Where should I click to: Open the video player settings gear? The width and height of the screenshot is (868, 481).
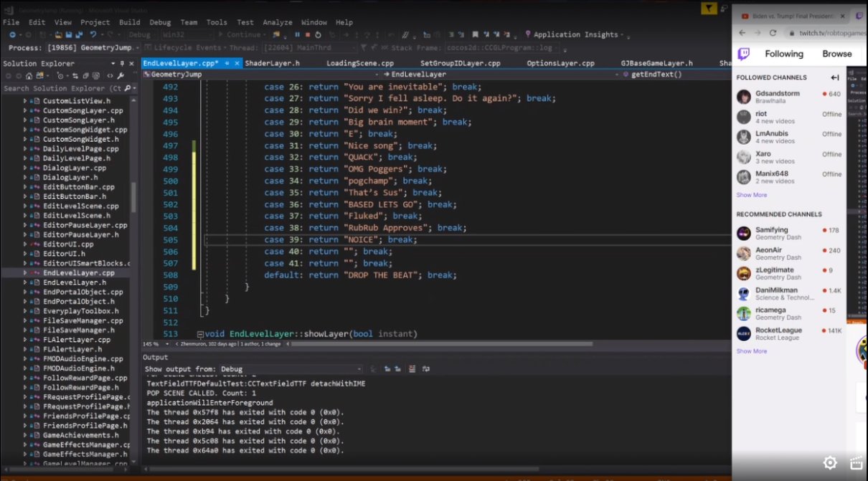point(830,462)
